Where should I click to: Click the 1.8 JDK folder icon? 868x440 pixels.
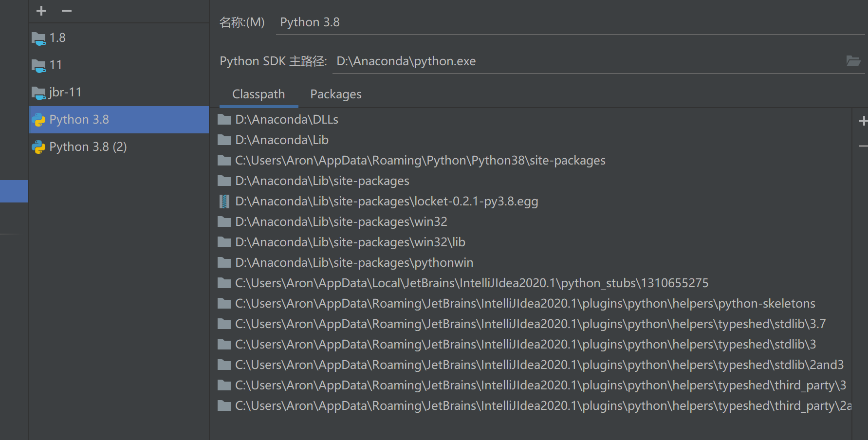[38, 38]
